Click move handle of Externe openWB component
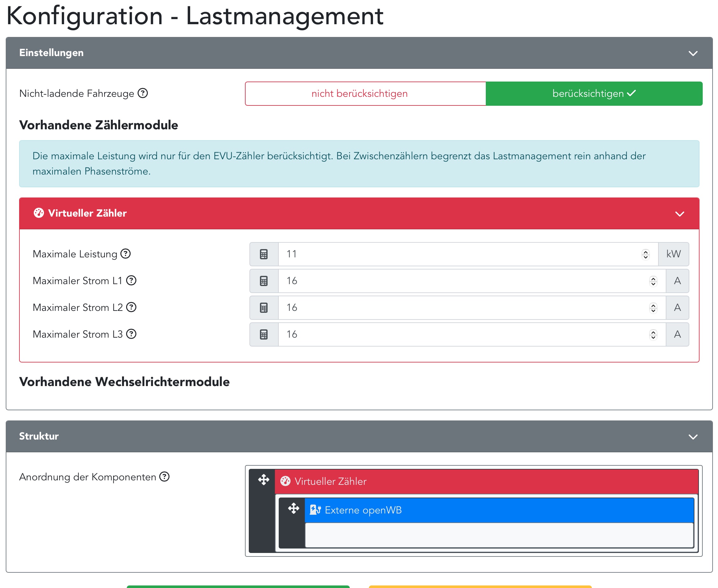Image resolution: width=718 pixels, height=588 pixels. click(293, 508)
